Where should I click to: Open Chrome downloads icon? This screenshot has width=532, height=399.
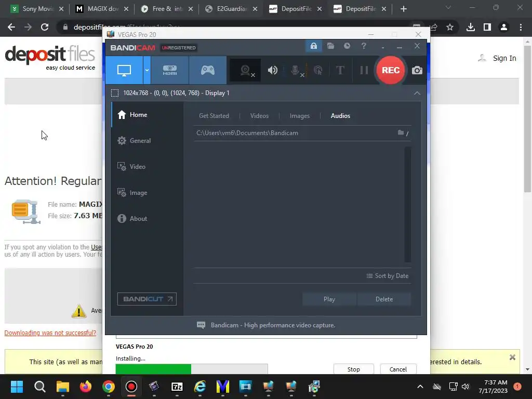tap(471, 27)
